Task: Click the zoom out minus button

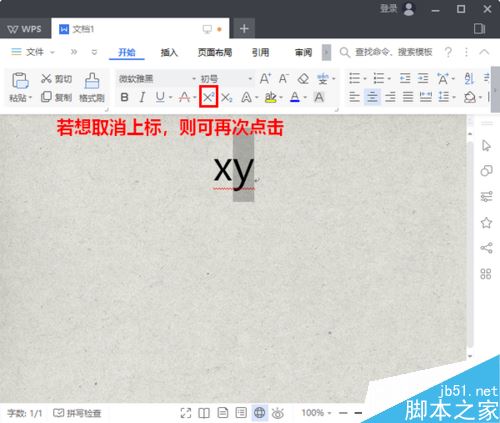Action: 343,413
